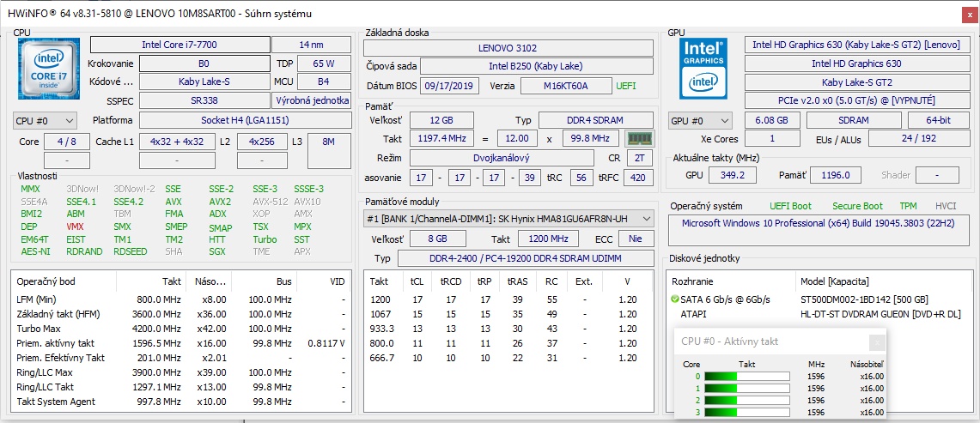980x423 pixels.
Task: Click the AES-NI feature flag
Action: [35, 251]
